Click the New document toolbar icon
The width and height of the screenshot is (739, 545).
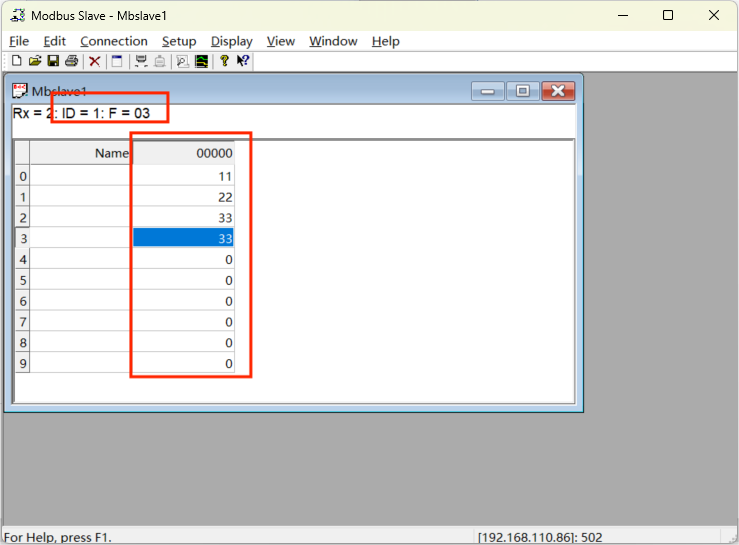(x=16, y=61)
